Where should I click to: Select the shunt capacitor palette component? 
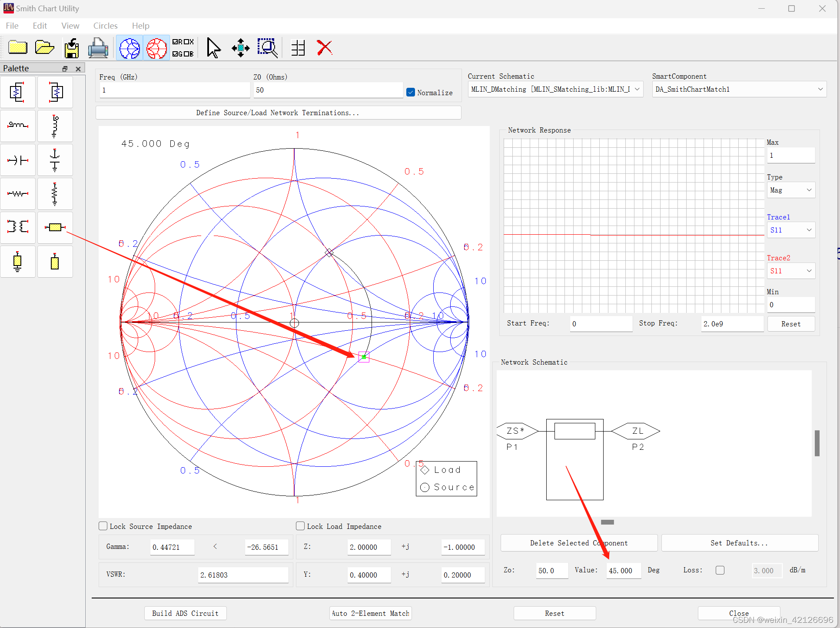[x=55, y=160]
